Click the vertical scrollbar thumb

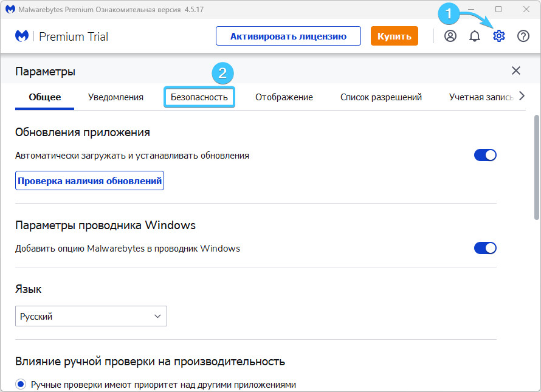537,168
